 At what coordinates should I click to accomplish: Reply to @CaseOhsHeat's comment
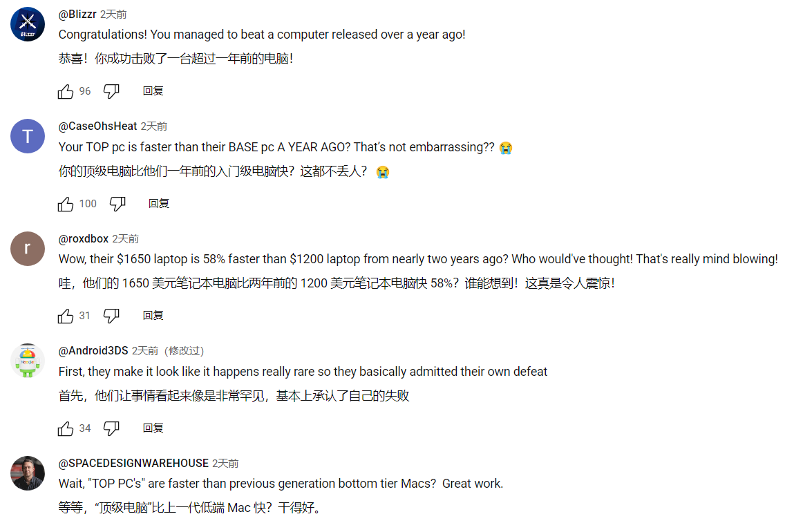(x=159, y=204)
